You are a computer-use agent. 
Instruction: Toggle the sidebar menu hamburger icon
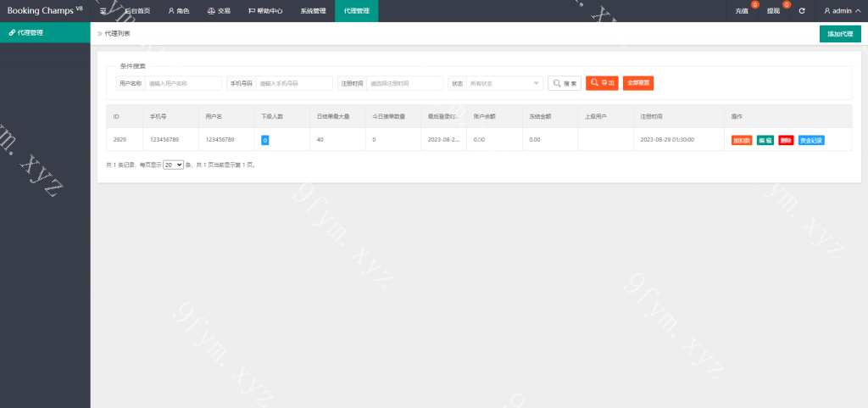(x=103, y=10)
